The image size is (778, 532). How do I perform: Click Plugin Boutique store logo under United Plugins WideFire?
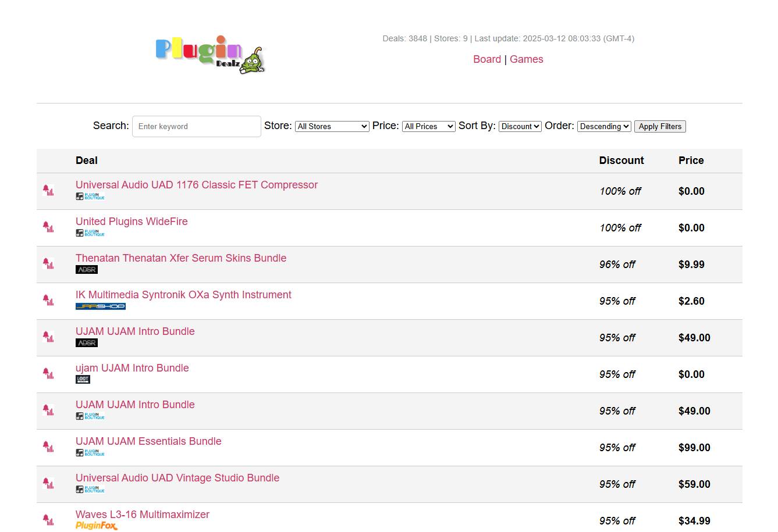pos(90,233)
